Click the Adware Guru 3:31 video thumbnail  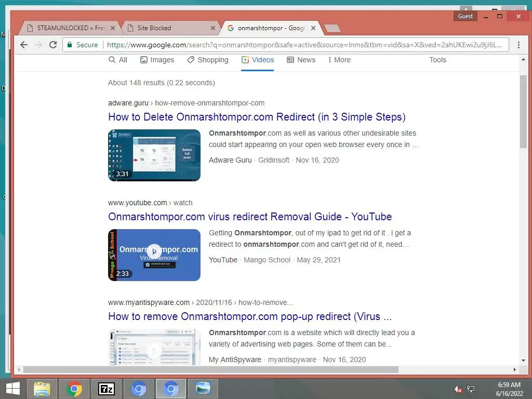pos(154,155)
